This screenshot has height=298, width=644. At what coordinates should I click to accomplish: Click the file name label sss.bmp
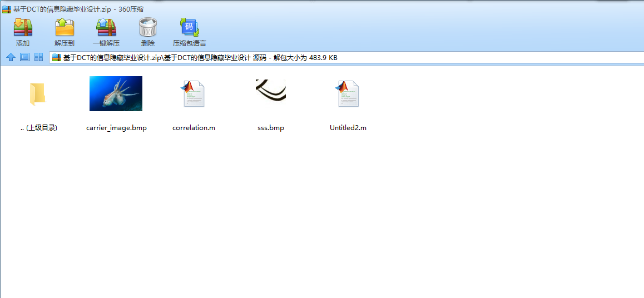click(271, 128)
